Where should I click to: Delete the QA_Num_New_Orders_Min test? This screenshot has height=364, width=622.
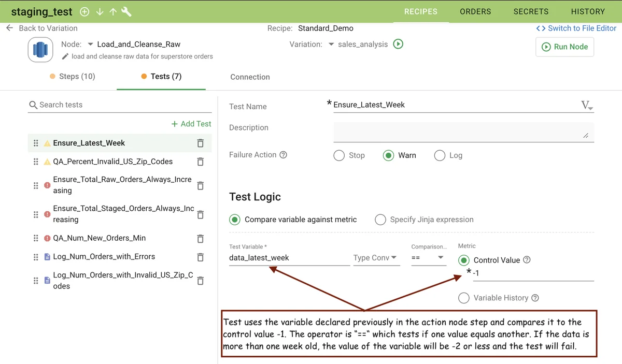click(200, 239)
